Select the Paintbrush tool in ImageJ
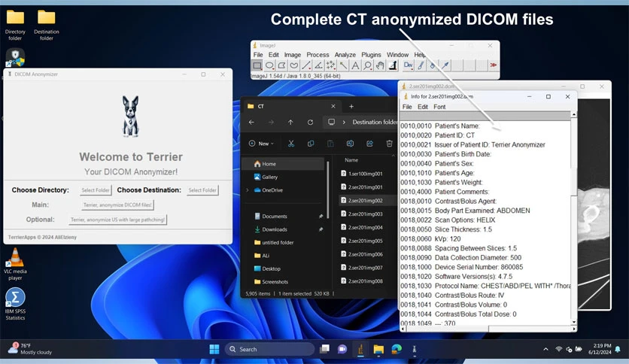This screenshot has height=364, width=629. click(x=421, y=65)
